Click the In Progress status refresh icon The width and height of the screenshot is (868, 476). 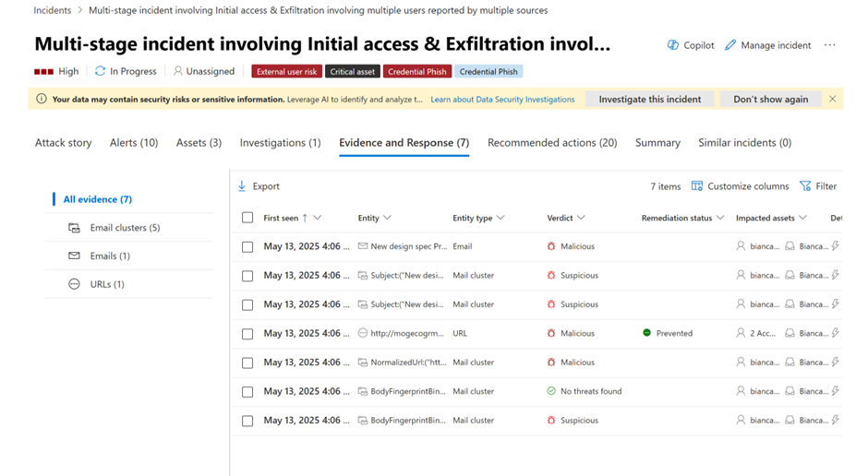[101, 71]
